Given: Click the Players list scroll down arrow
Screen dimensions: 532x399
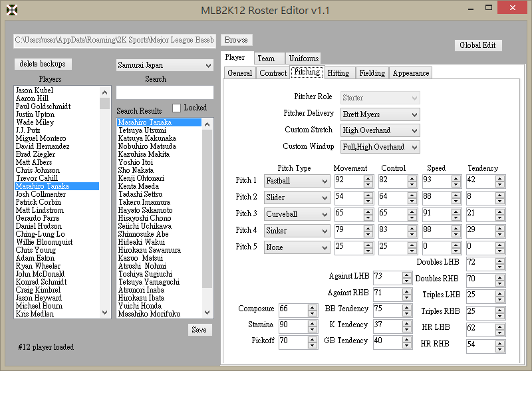Looking at the screenshot, I should click(x=105, y=313).
